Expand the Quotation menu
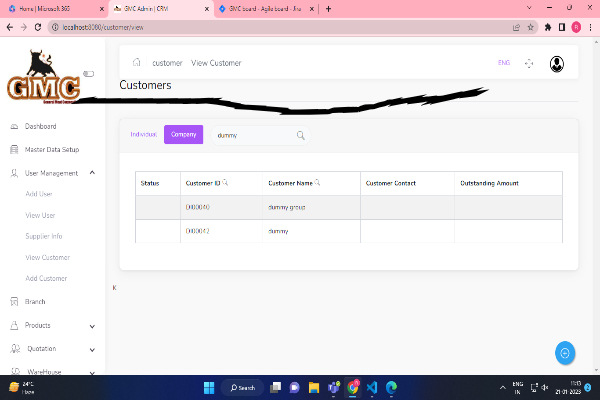 click(92, 349)
